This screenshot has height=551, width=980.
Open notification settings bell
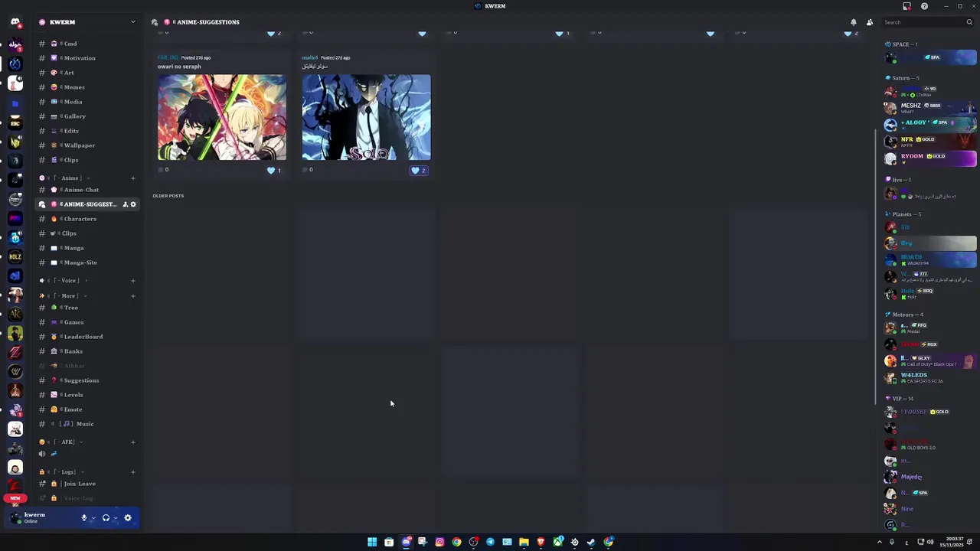pyautogui.click(x=854, y=22)
